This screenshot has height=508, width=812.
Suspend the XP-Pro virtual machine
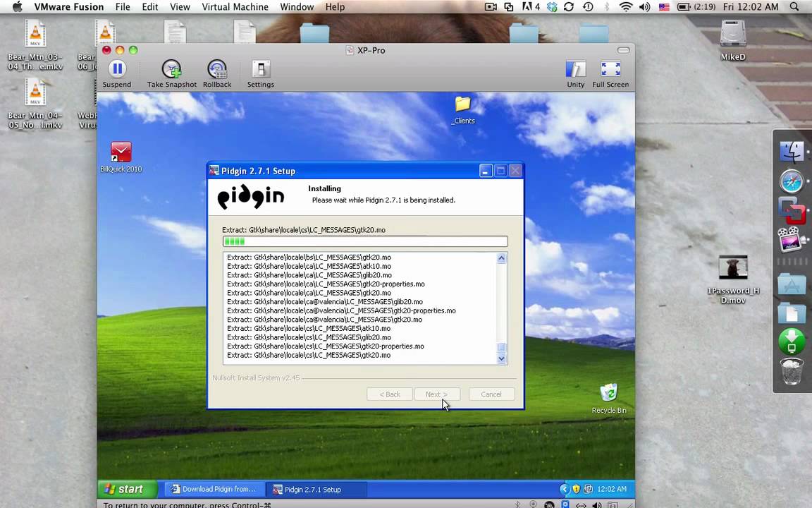coord(117,73)
